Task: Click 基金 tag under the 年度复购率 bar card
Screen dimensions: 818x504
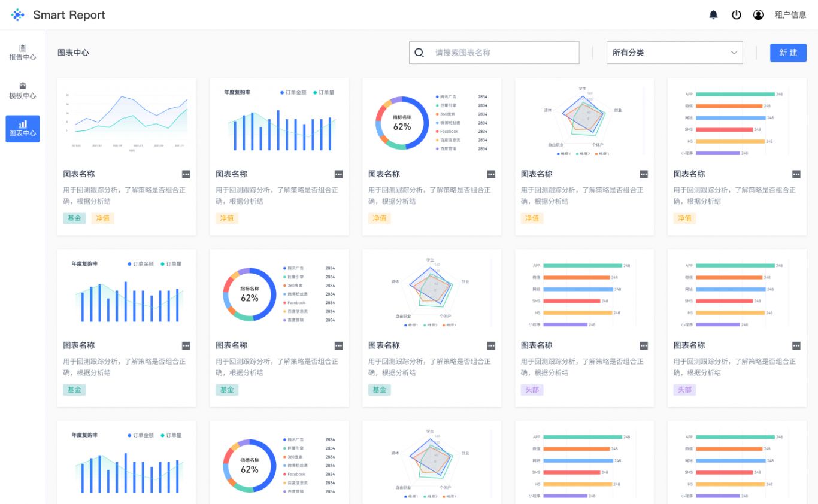Action: (74, 390)
